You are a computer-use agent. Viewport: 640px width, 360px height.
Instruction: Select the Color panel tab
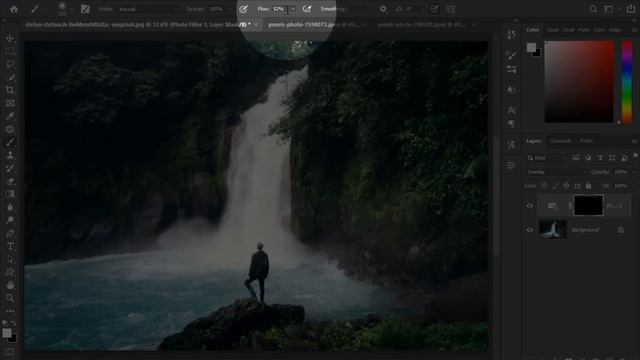(x=532, y=30)
